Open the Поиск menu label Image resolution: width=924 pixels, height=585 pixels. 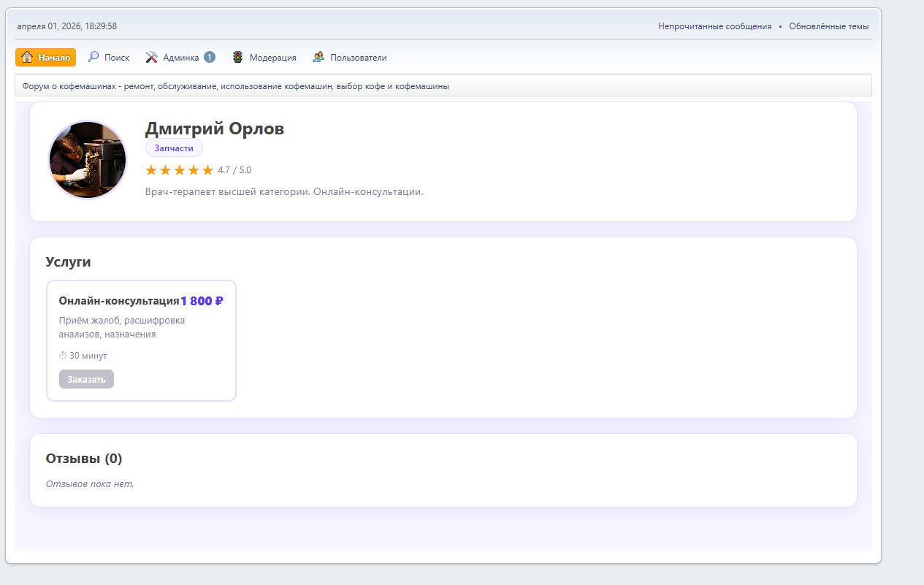click(117, 58)
